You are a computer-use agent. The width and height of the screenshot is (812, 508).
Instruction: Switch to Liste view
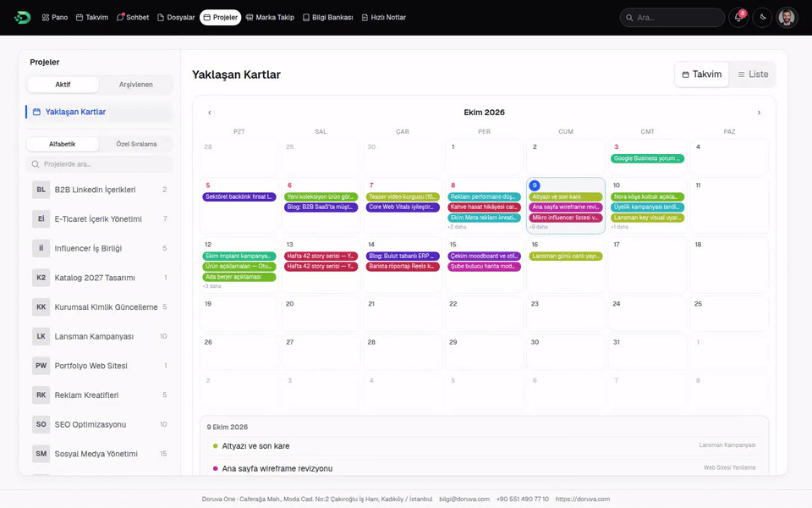click(x=753, y=75)
